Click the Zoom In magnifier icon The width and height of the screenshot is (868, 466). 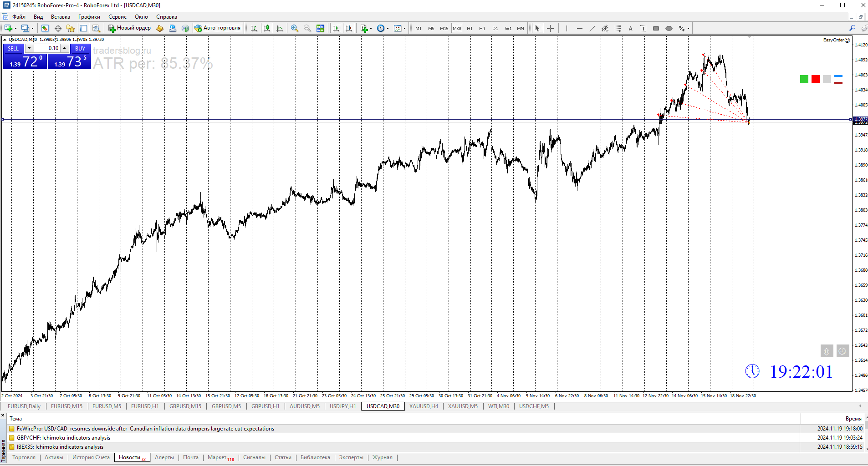(295, 28)
